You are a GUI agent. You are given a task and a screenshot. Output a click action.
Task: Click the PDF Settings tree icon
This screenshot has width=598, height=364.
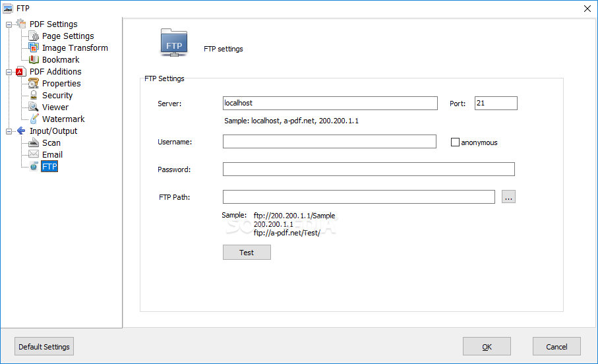point(21,24)
